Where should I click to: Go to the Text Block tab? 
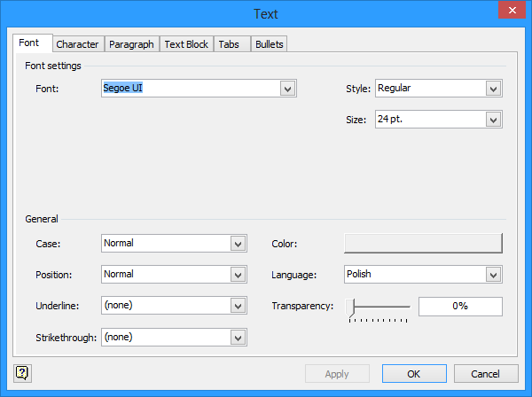pyautogui.click(x=186, y=44)
